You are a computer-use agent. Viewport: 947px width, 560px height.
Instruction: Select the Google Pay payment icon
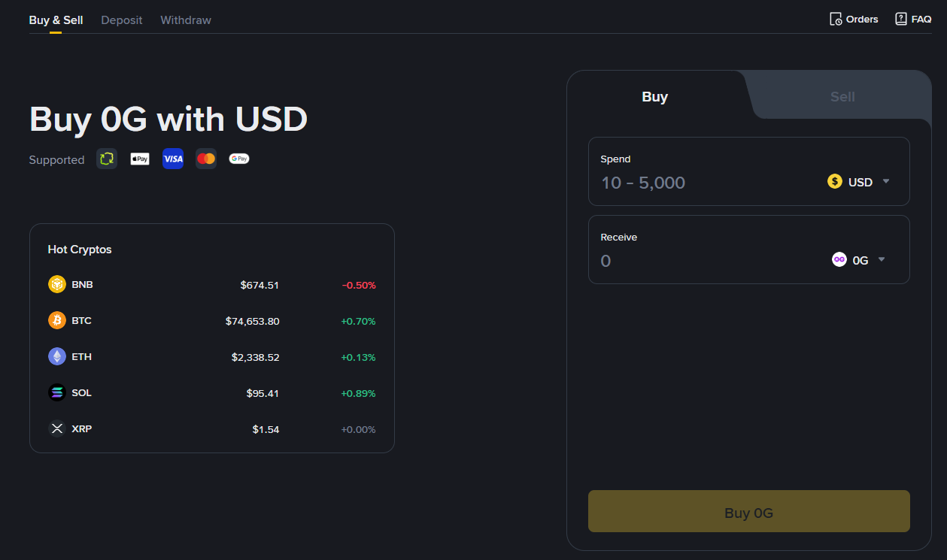point(238,158)
